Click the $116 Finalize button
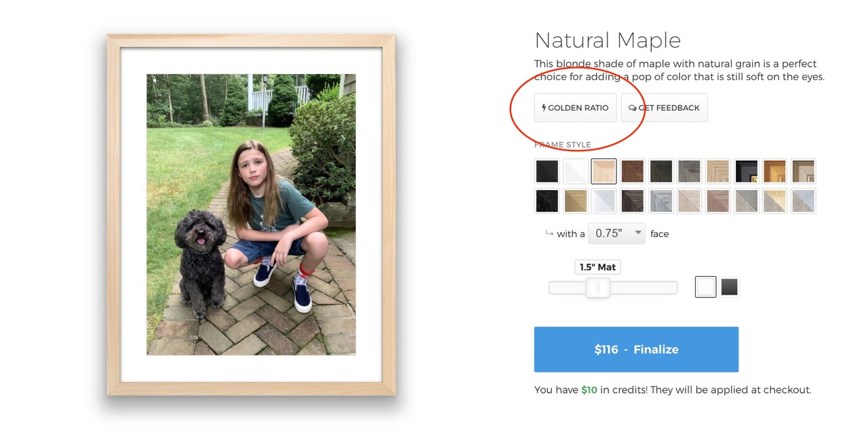Screen dimensions: 868x437 click(x=636, y=349)
